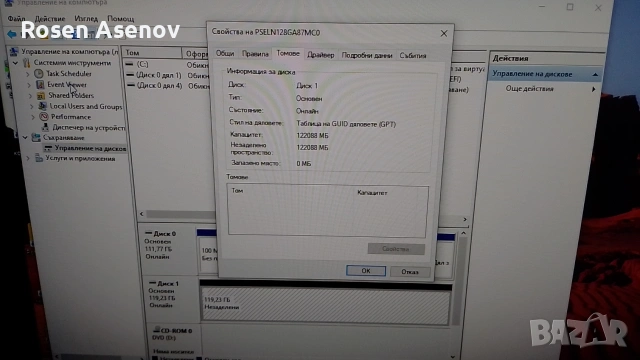640x360 pixels.
Task: Select Shared Folders in the tree
Action: pyautogui.click(x=71, y=96)
